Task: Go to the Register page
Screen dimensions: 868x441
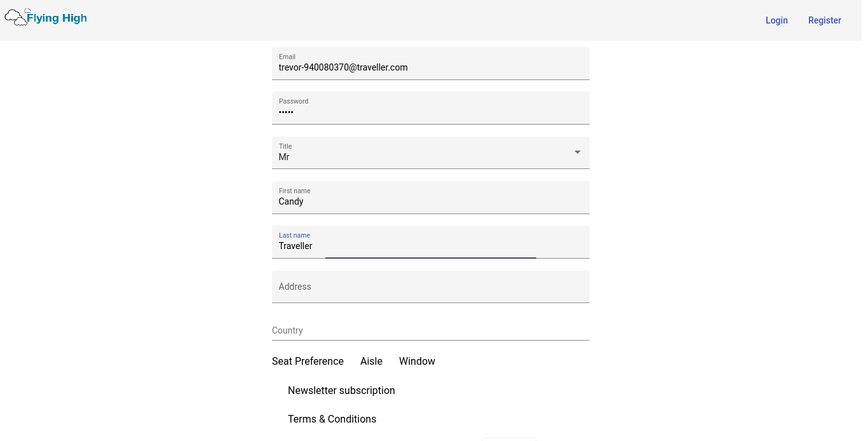Action: click(825, 20)
